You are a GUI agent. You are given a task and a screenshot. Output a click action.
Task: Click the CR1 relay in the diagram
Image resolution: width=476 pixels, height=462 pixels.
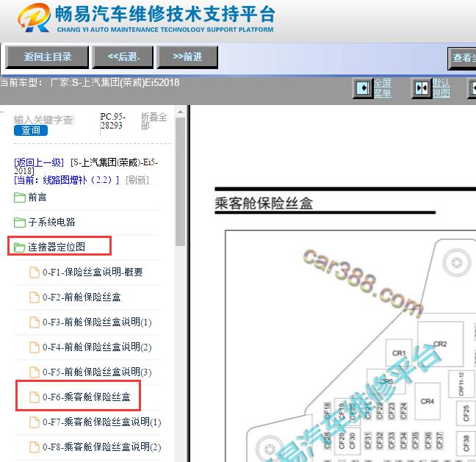399,353
